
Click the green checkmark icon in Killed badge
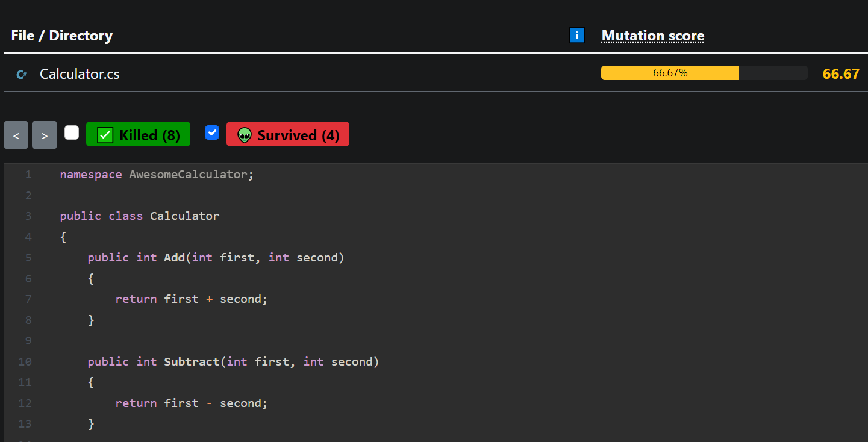tap(105, 135)
